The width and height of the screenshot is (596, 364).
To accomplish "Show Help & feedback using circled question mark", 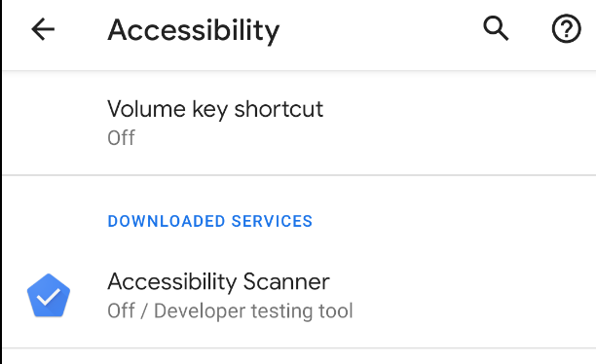I will point(566,28).
